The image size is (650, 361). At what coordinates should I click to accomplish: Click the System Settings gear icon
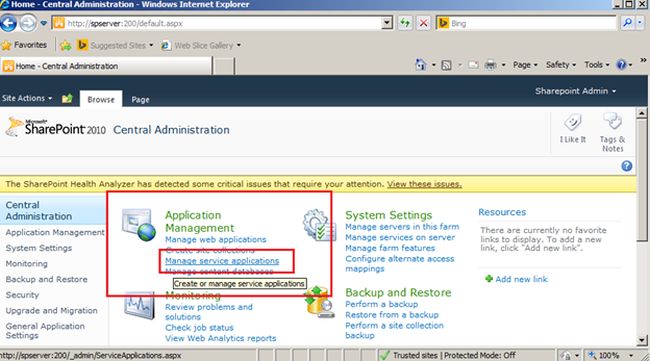(319, 225)
